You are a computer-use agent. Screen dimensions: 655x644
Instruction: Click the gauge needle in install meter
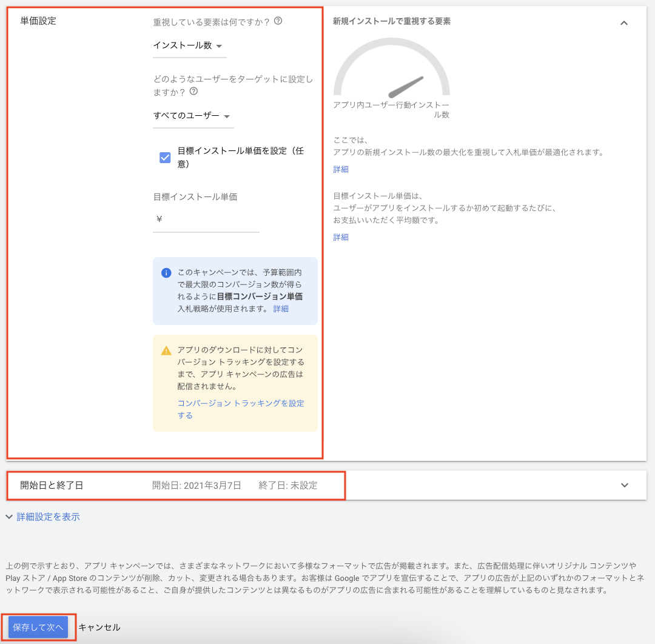[405, 87]
